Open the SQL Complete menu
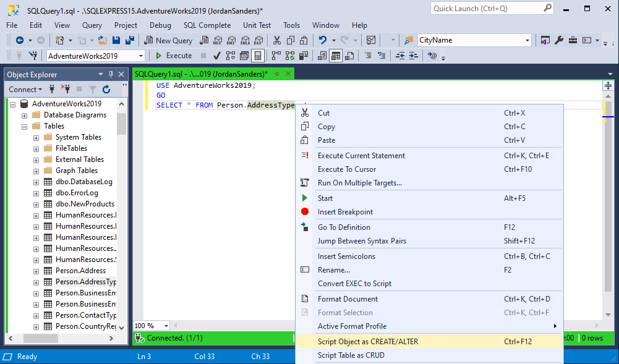This screenshot has height=364, width=619. coord(207,25)
